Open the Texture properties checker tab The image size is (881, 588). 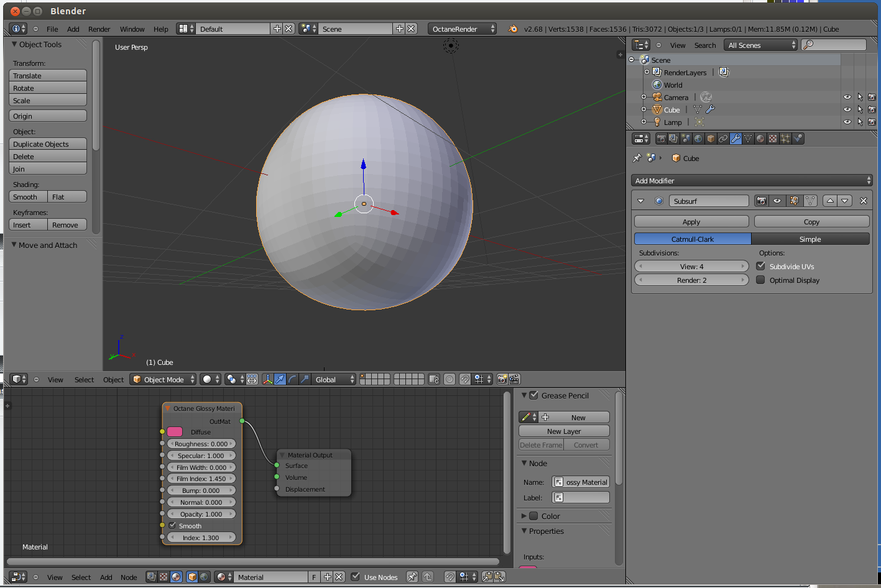(x=773, y=139)
